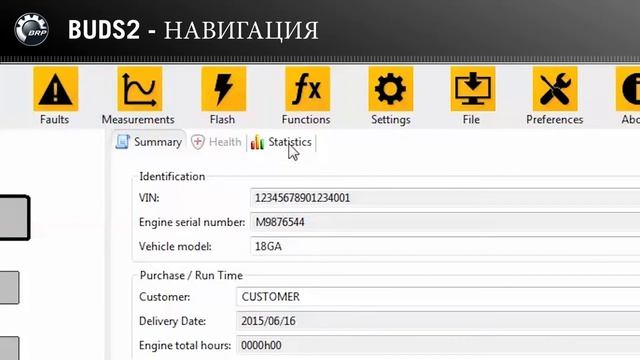The height and width of the screenshot is (360, 640).
Task: Click the Customer: label
Action: [164, 297]
